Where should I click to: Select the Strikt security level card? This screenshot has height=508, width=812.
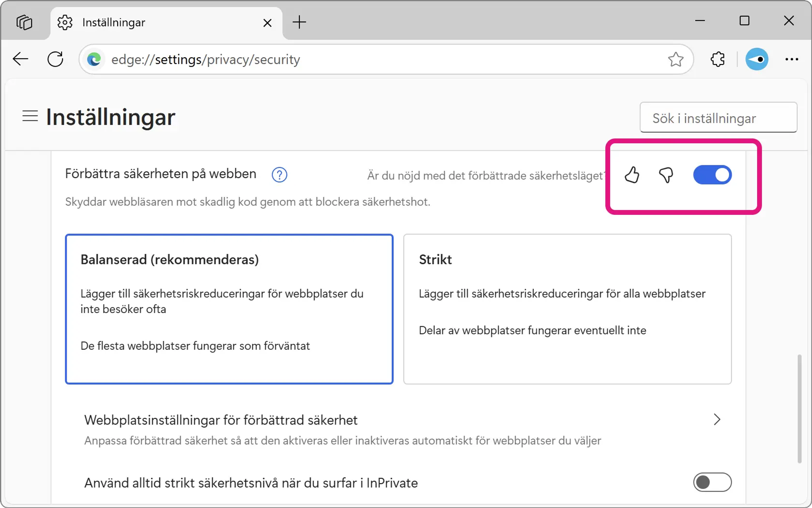pos(567,309)
